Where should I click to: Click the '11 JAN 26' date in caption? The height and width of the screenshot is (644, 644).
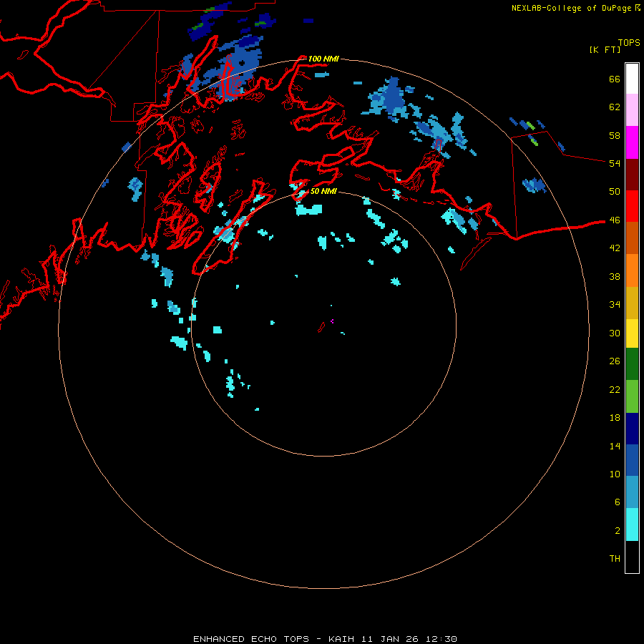(x=391, y=639)
